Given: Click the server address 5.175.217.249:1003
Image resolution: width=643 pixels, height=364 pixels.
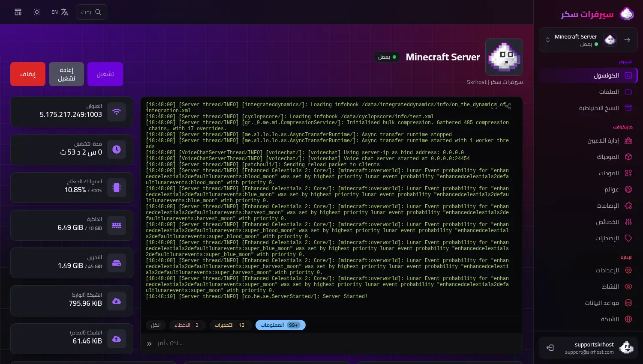Looking at the screenshot, I should tap(71, 114).
